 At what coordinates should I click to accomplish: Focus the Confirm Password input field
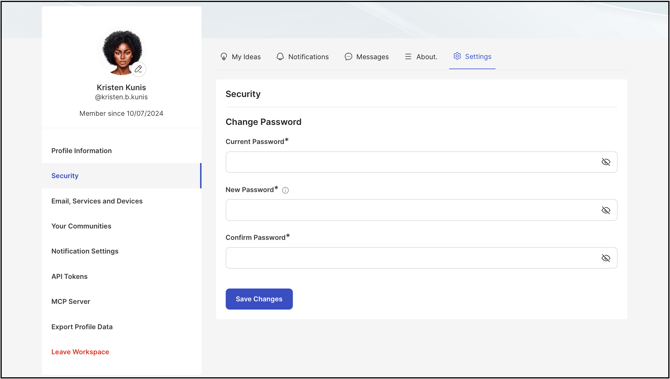point(421,258)
